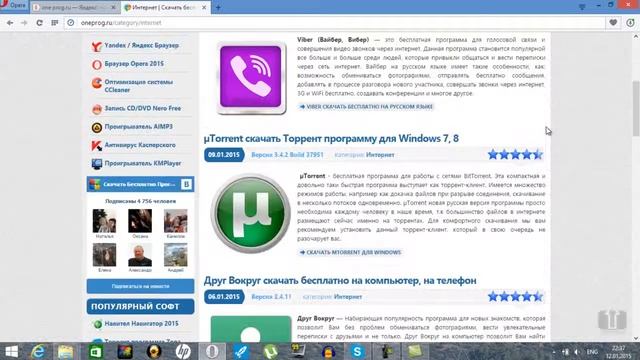Screen dimensions: 640x360
Task: Click the page vertical scrollbar thumb
Action: (x=636, y=108)
